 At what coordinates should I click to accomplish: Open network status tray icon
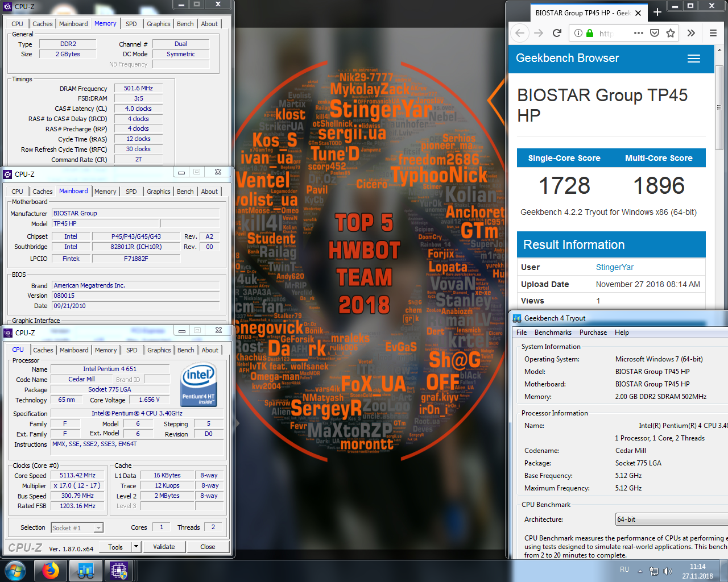[x=654, y=571]
